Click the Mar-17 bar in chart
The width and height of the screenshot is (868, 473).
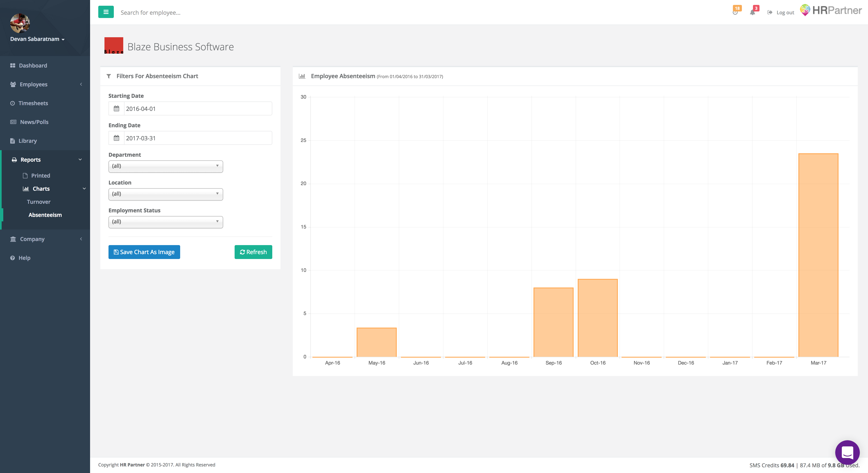tap(818, 255)
